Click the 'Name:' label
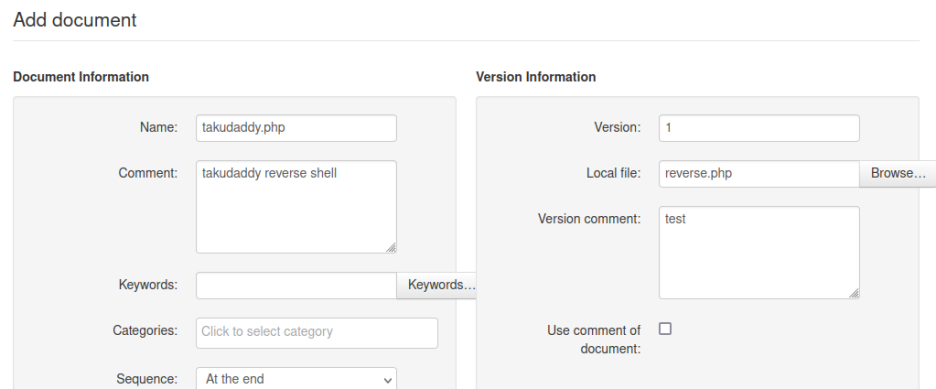936x389 pixels. (159, 127)
